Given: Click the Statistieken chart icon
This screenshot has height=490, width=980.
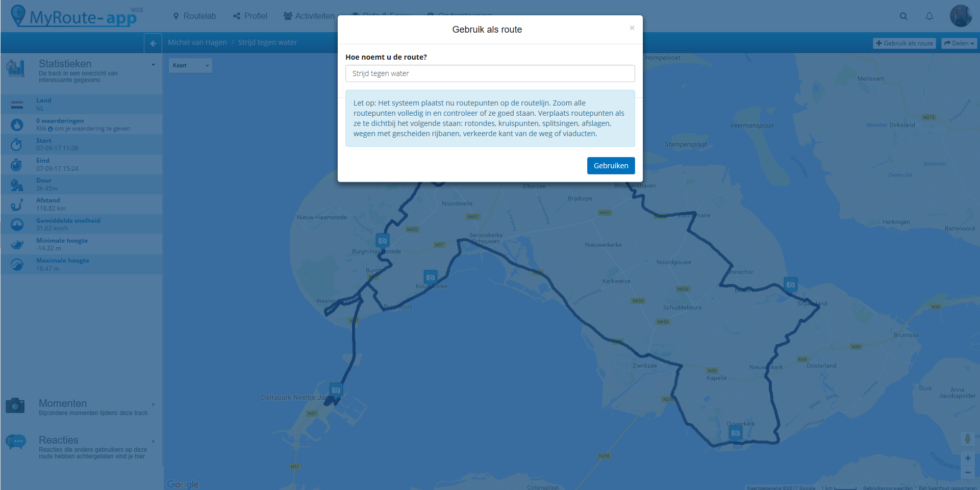Looking at the screenshot, I should (x=15, y=68).
